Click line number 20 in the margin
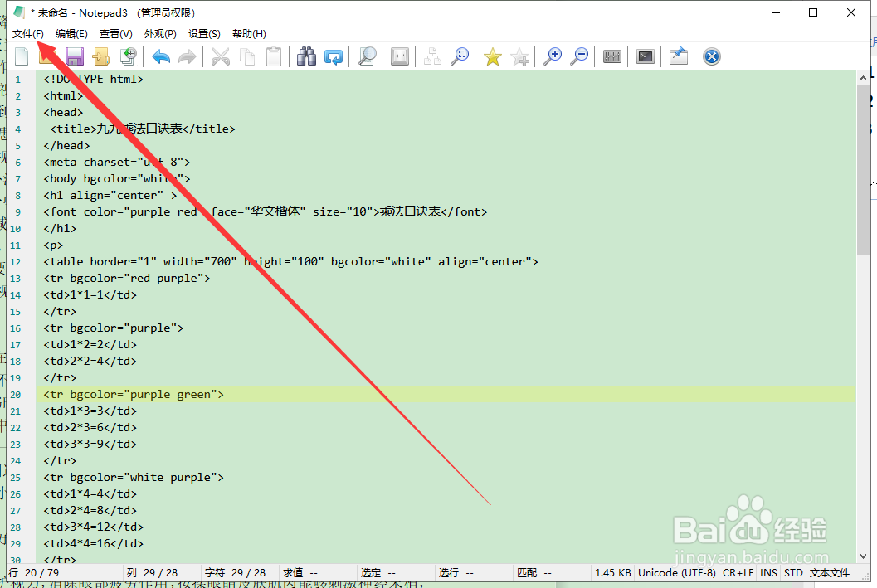Image resolution: width=877 pixels, height=588 pixels. coord(16,395)
